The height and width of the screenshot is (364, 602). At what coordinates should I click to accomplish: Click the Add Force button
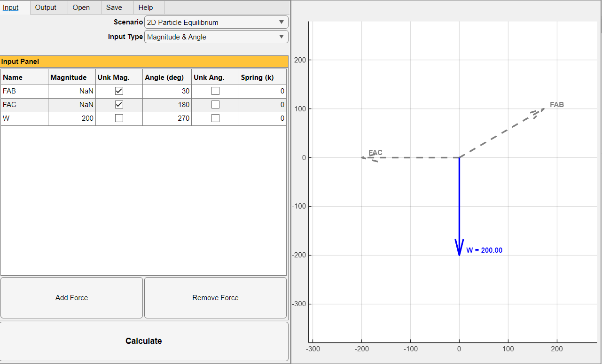click(x=71, y=298)
